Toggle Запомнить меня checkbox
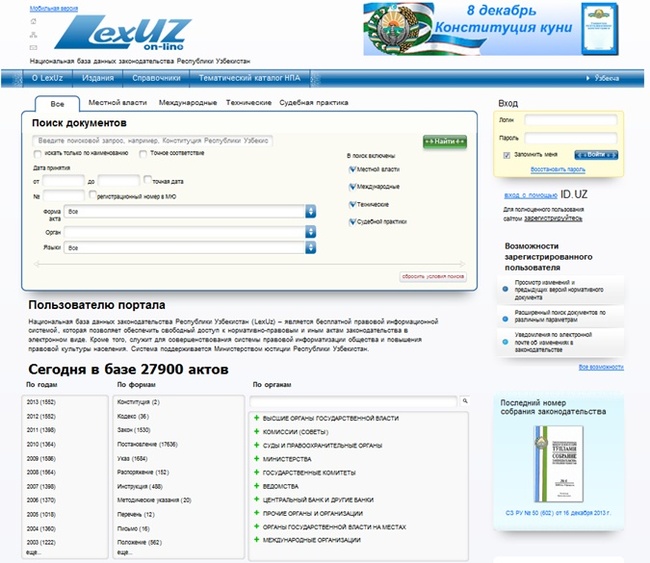This screenshot has height=563, width=650. click(x=507, y=155)
